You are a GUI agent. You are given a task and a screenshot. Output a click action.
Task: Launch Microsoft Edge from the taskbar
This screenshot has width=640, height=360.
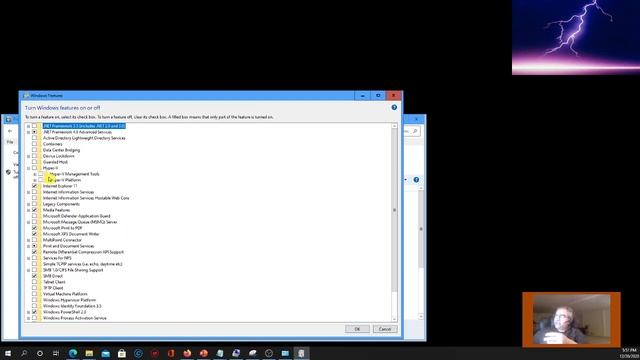(x=73, y=353)
